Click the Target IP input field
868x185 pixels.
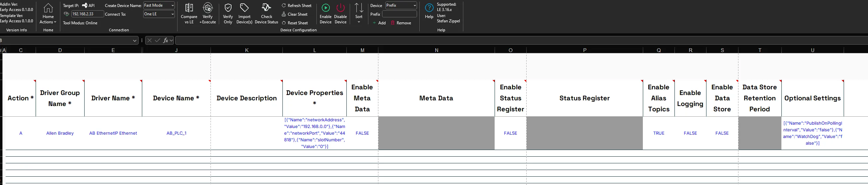pyautogui.click(x=88, y=14)
